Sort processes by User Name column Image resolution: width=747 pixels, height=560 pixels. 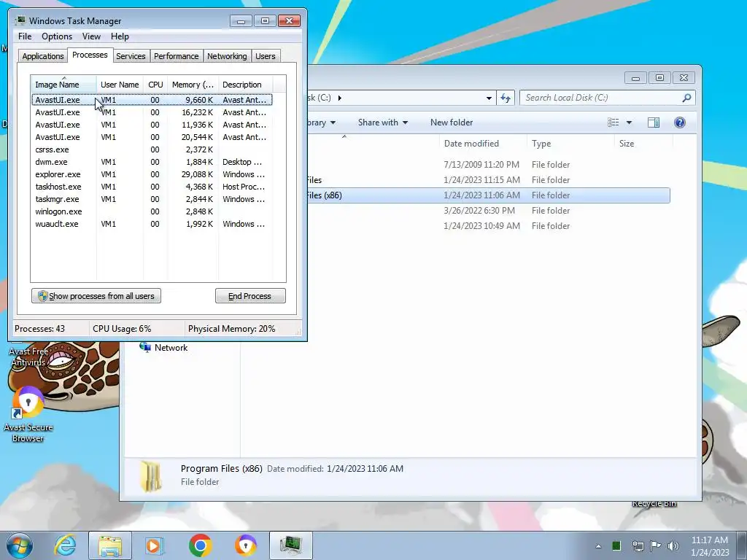tap(120, 85)
